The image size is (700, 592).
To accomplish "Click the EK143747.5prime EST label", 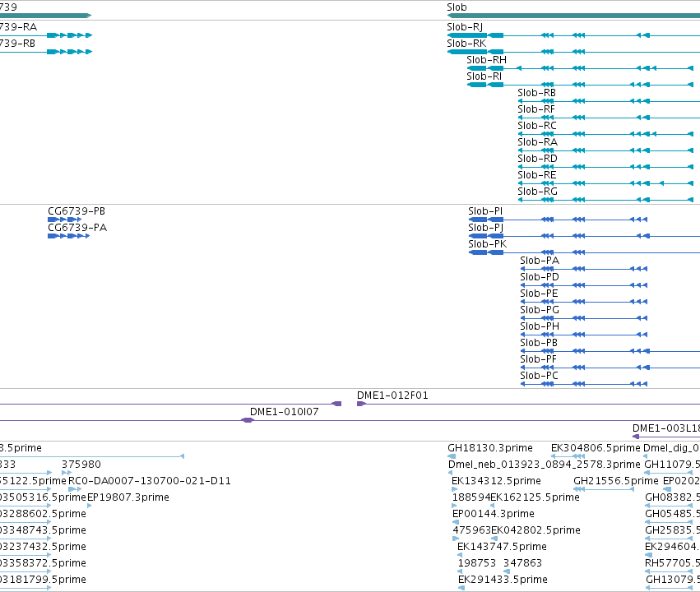I will (502, 548).
